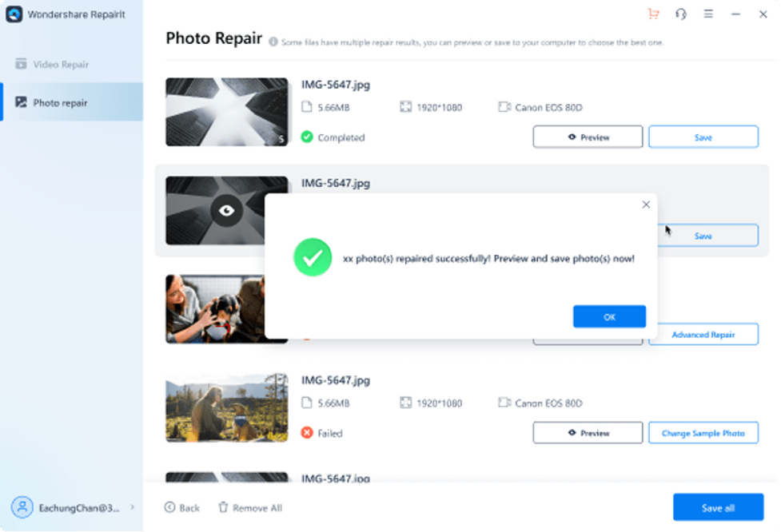Image resolution: width=781 pixels, height=532 pixels.
Task: Close the repaired successfully dialog
Action: click(646, 204)
